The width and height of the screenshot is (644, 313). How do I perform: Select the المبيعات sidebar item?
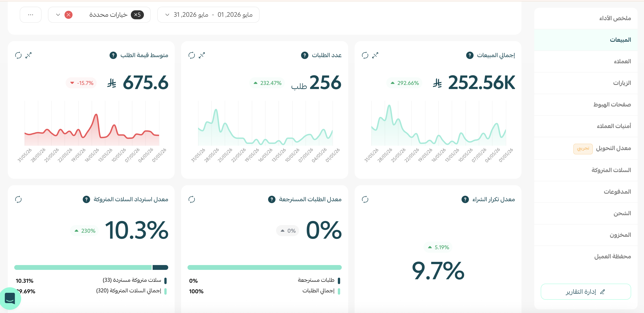point(586,40)
